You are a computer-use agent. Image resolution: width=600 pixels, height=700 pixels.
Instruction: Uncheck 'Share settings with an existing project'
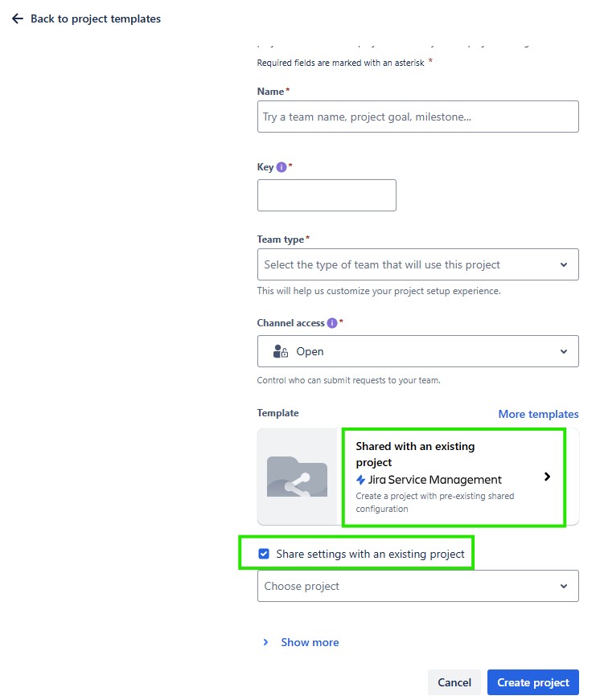point(264,554)
